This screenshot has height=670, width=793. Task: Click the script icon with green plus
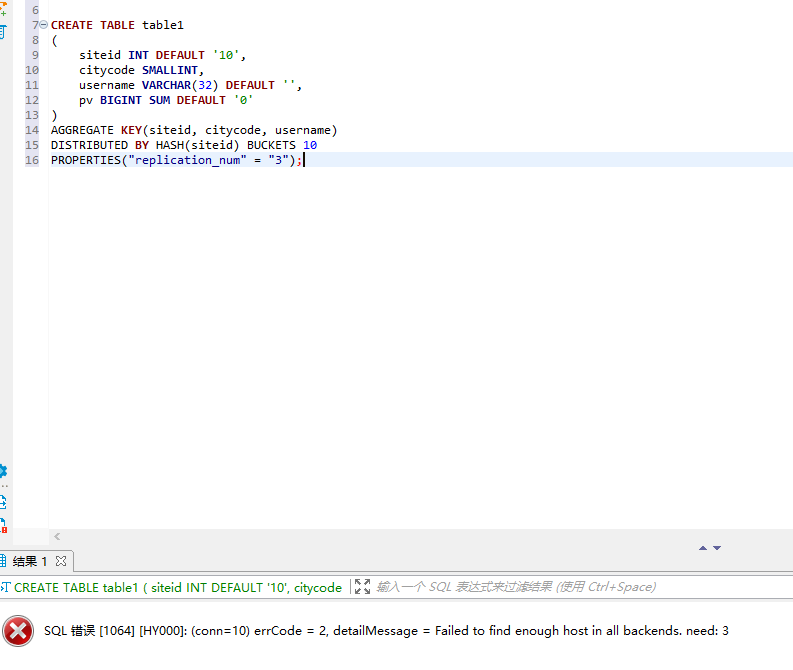(x=3, y=8)
